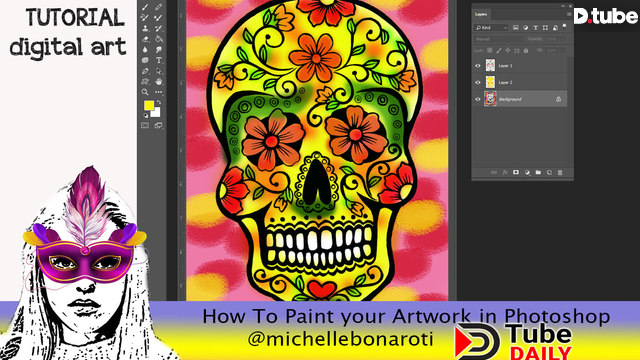Lock transparent pixels

(489, 51)
